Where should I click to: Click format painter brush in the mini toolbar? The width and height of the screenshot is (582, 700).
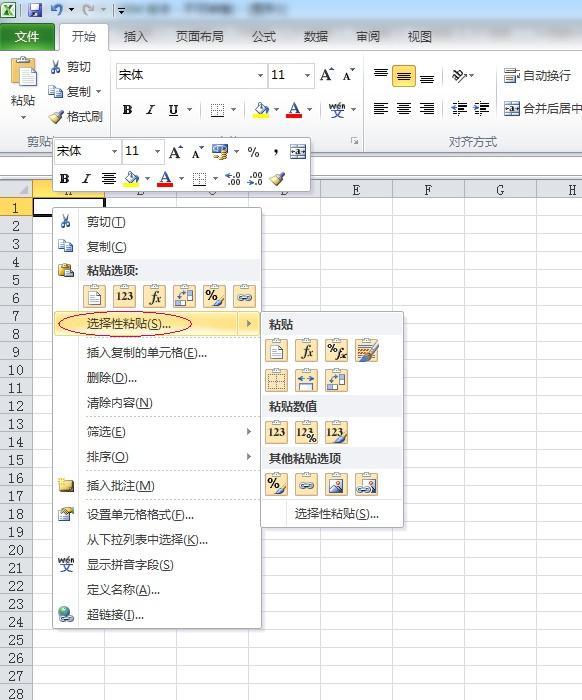(x=277, y=179)
